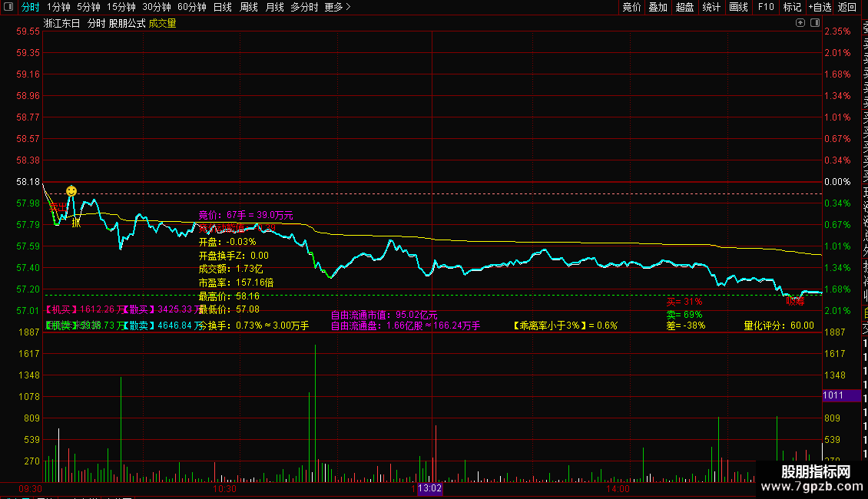Screen dimensions: 868x499
Task: Click the 乖离率小于3% indicator text
Action: 566,326
